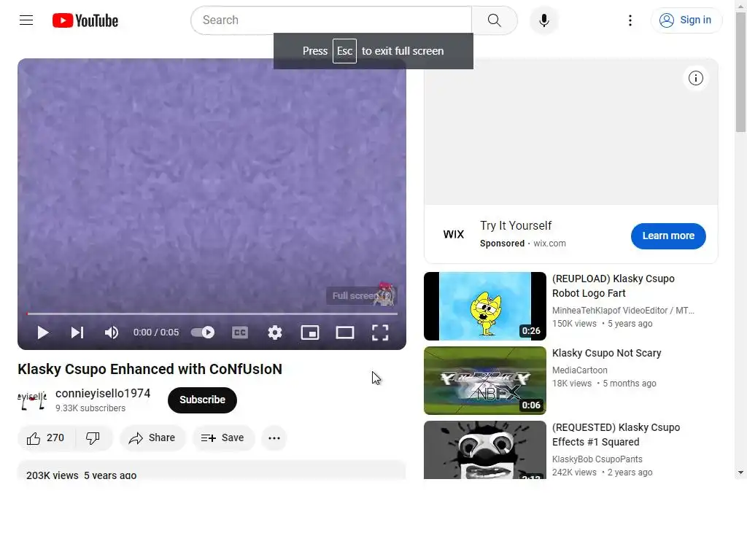Image resolution: width=747 pixels, height=560 pixels.
Task: Open KlaskyBob CsupoPants channel link
Action: [x=597, y=459]
